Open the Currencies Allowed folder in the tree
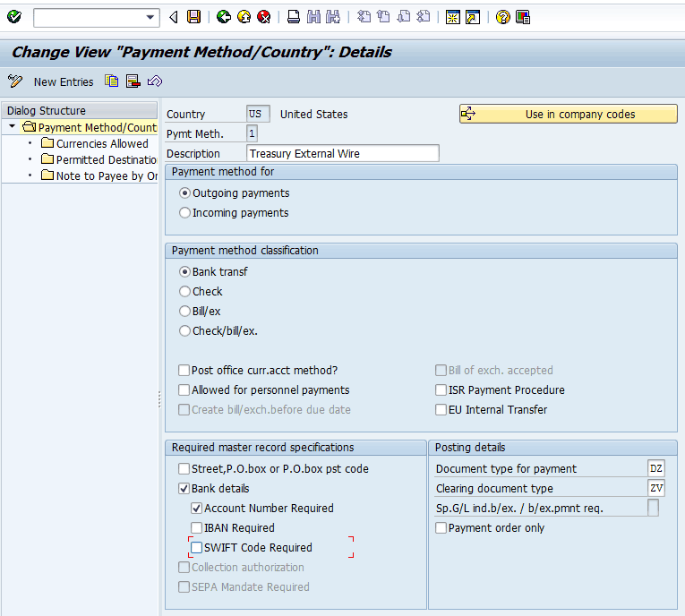This screenshot has height=616, width=685. click(102, 143)
